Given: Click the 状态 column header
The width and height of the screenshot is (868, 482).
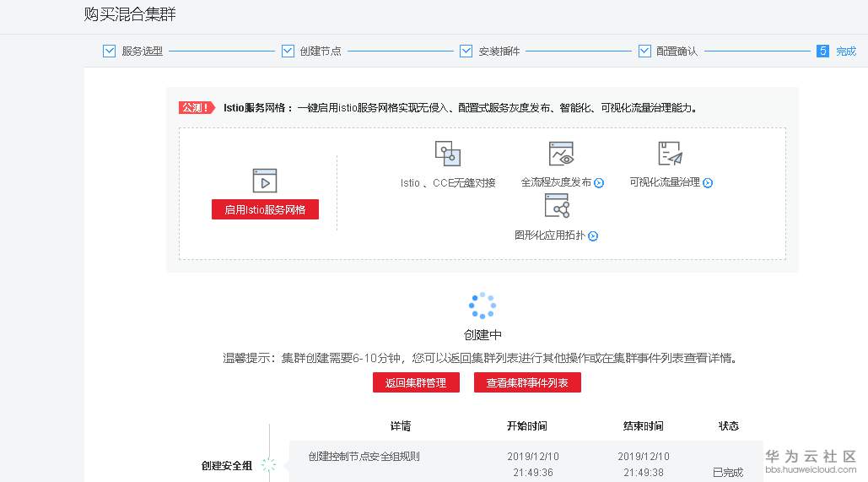Looking at the screenshot, I should tap(729, 425).
